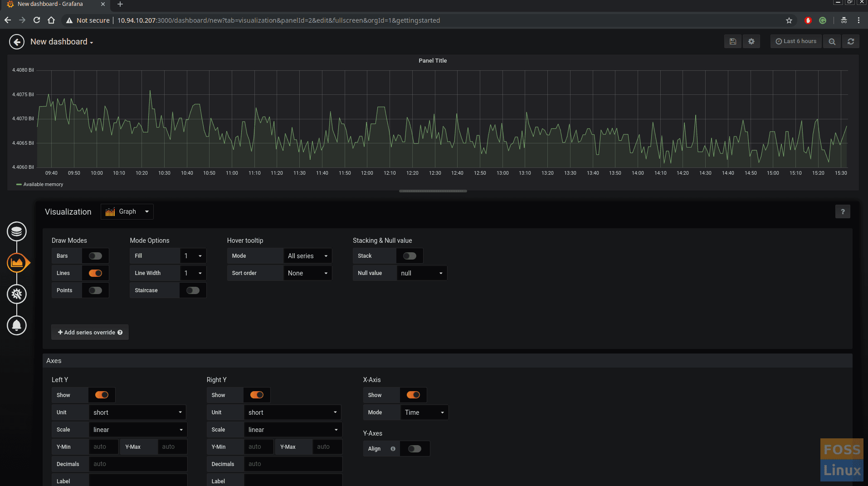Open the Fill value dropdown
Screen dimensions: 868x486
[x=193, y=256]
